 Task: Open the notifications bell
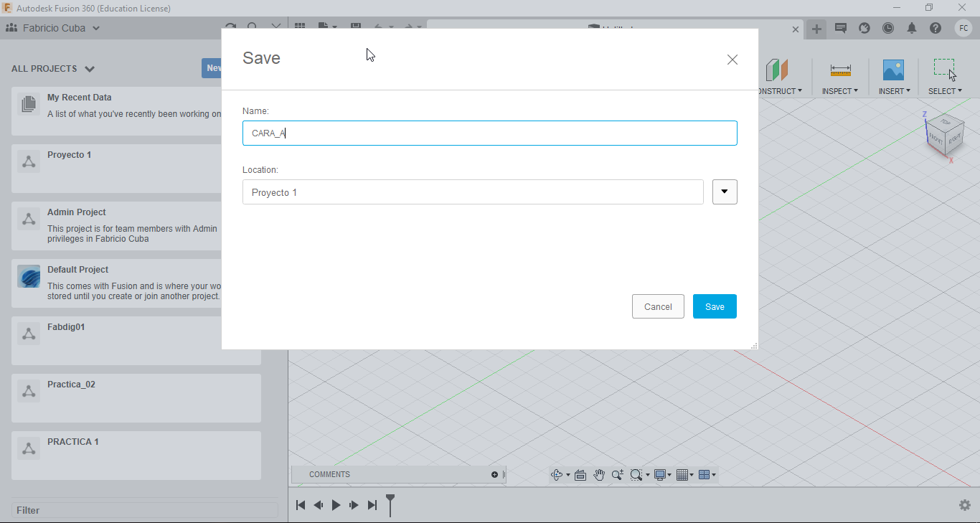912,28
